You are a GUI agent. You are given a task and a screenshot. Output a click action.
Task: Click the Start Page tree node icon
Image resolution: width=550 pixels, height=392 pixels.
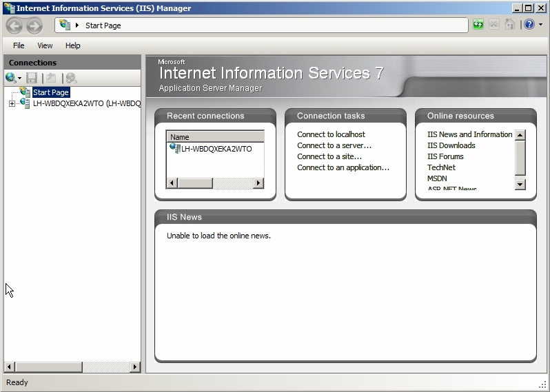(25, 92)
